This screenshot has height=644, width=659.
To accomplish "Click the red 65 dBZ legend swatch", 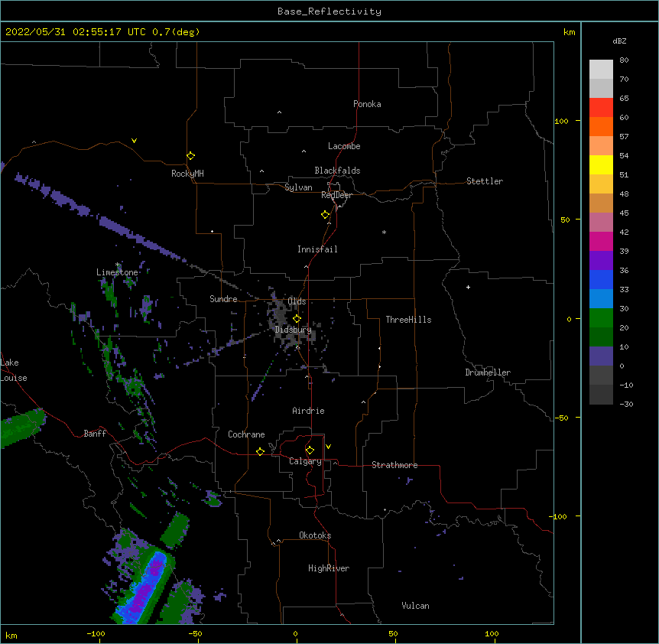I will coord(601,107).
